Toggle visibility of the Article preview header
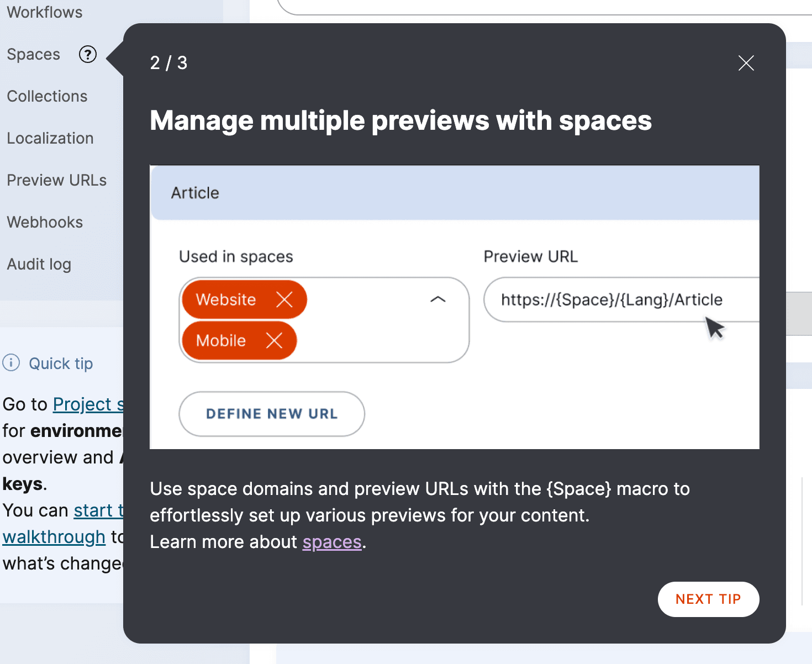 [x=194, y=192]
